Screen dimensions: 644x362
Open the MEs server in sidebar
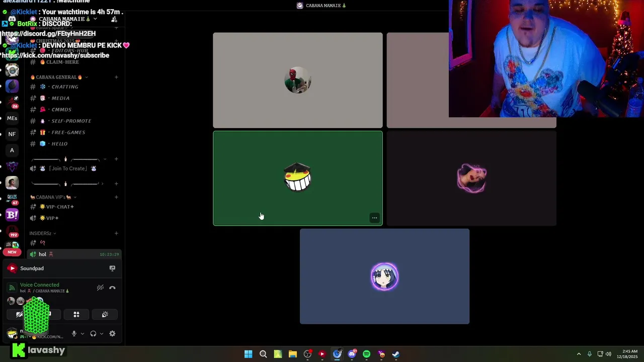coord(12,118)
